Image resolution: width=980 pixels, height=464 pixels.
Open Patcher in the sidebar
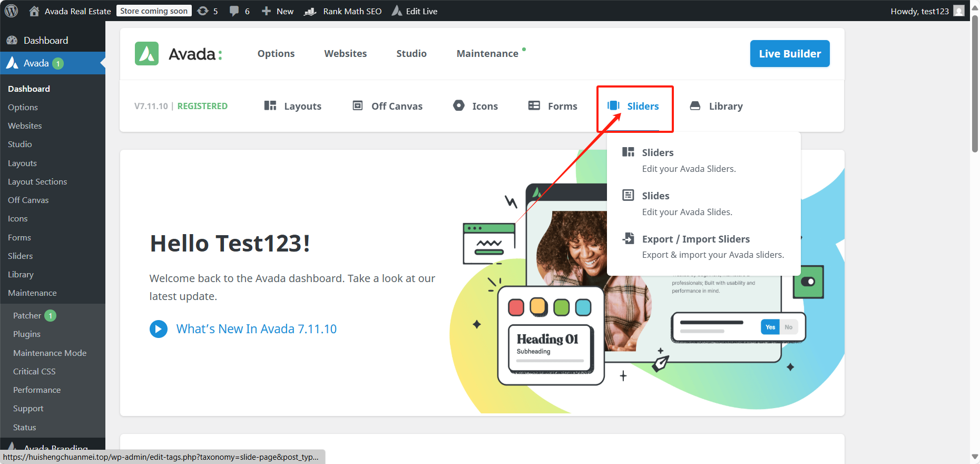pyautogui.click(x=27, y=316)
